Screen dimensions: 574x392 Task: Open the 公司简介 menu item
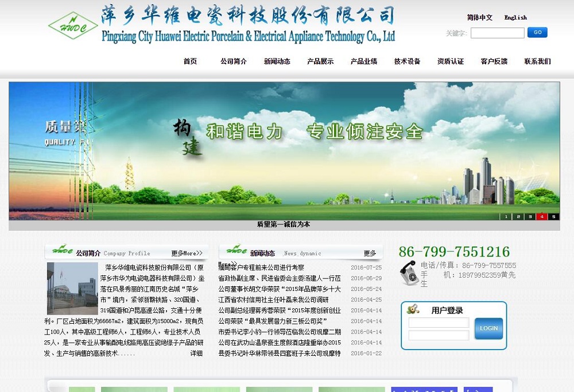[234, 61]
